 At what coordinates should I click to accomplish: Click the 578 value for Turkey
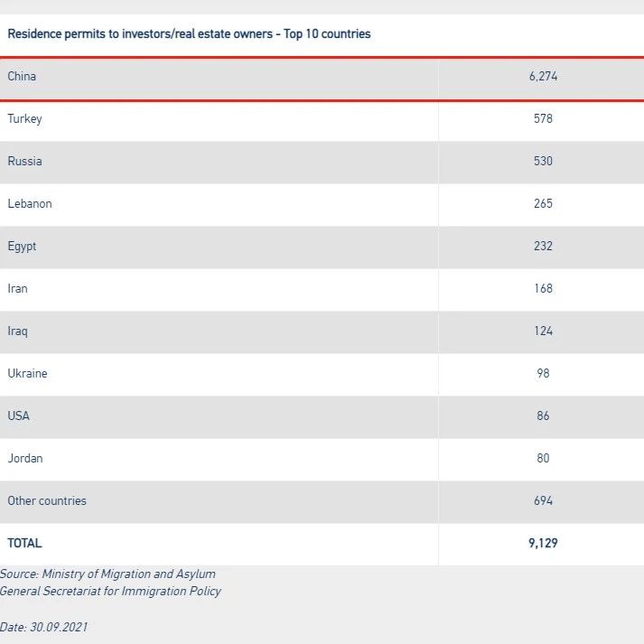[x=543, y=118]
